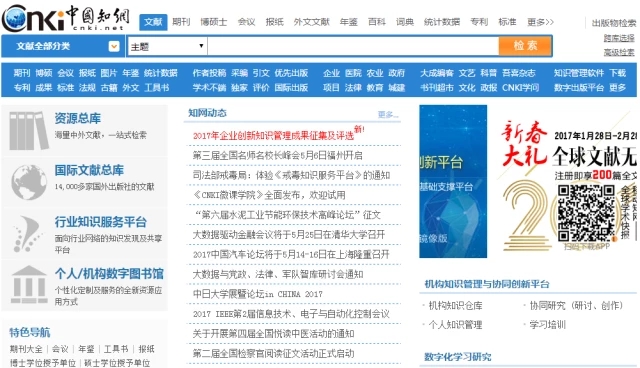This screenshot has height=368, width=640.
Task: Click the 更多... link beside 知网动态
Action: pyautogui.click(x=388, y=115)
